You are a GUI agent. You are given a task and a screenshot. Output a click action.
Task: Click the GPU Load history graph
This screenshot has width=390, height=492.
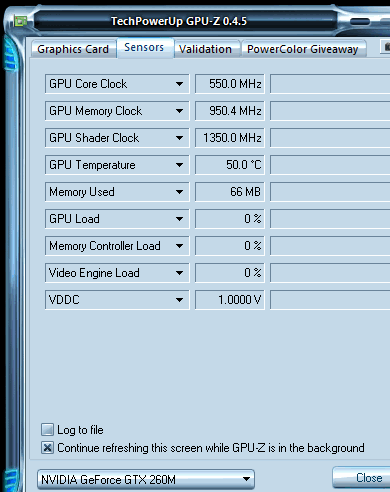(x=330, y=219)
